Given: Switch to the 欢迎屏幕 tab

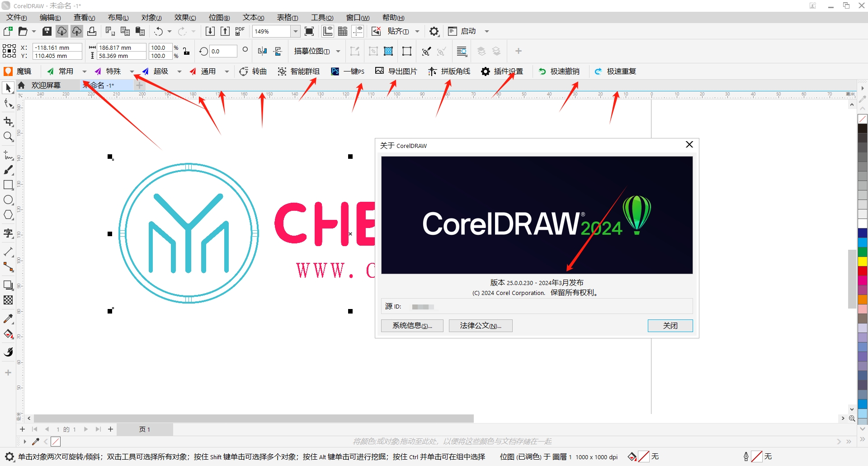Looking at the screenshot, I should 46,85.
